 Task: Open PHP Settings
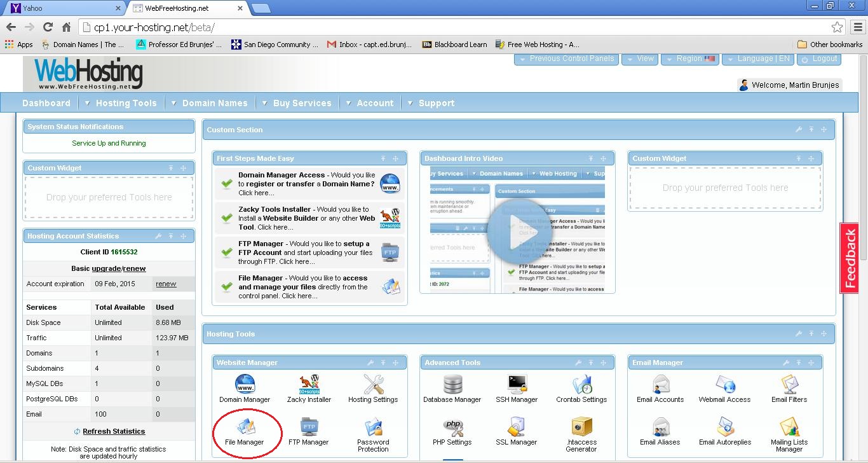coord(452,427)
